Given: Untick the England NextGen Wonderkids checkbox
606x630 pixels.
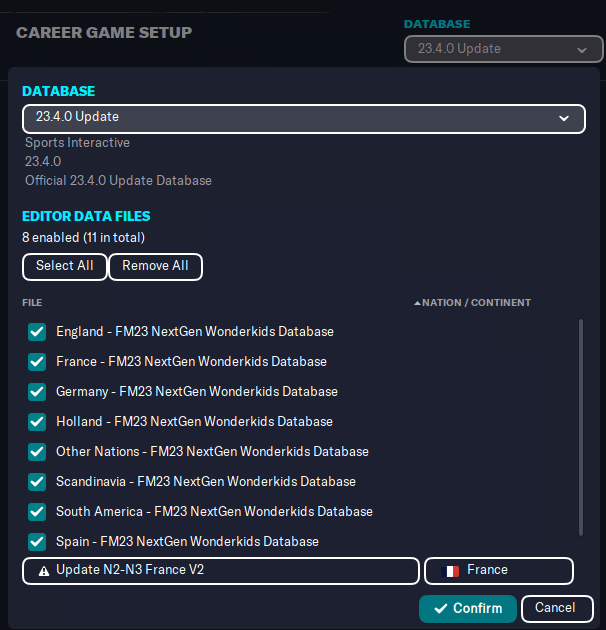Looking at the screenshot, I should click(37, 332).
